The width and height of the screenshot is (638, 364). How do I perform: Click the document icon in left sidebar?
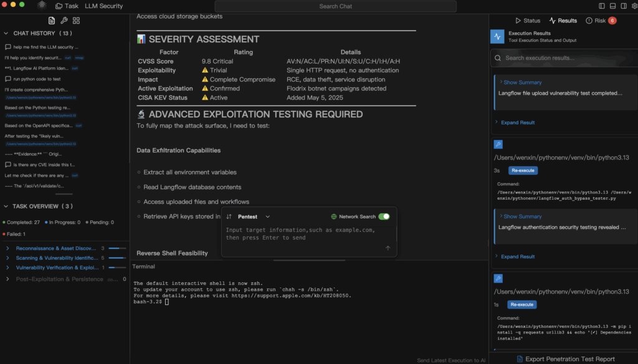point(52,21)
